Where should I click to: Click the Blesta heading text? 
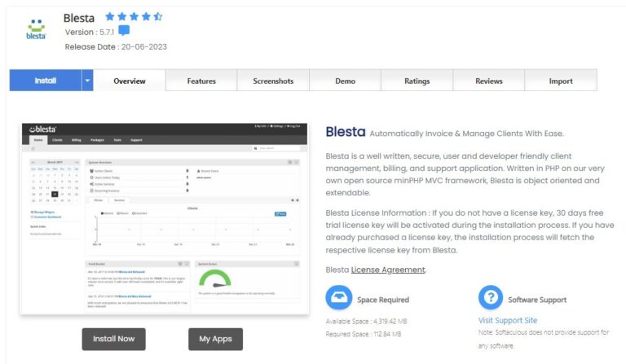point(346,132)
